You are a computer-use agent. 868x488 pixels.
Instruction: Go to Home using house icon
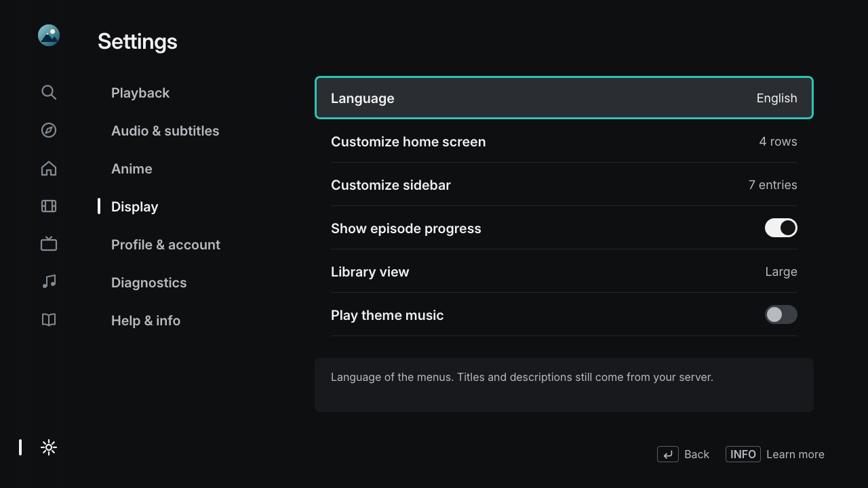(49, 168)
